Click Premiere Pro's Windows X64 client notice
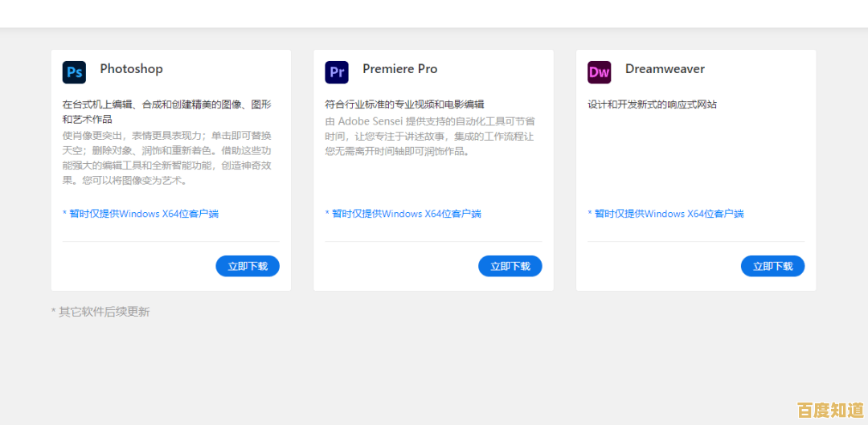This screenshot has width=868, height=425. coord(403,214)
